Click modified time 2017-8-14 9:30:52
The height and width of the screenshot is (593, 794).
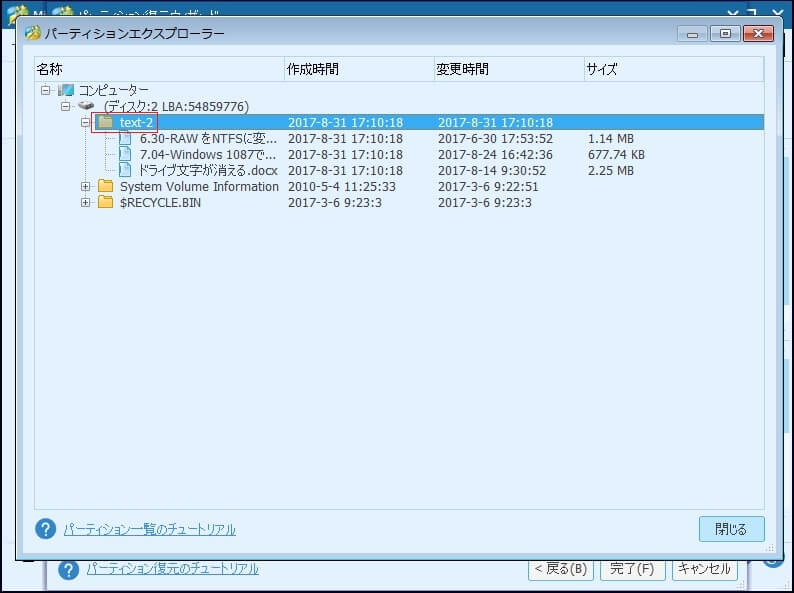(x=492, y=171)
